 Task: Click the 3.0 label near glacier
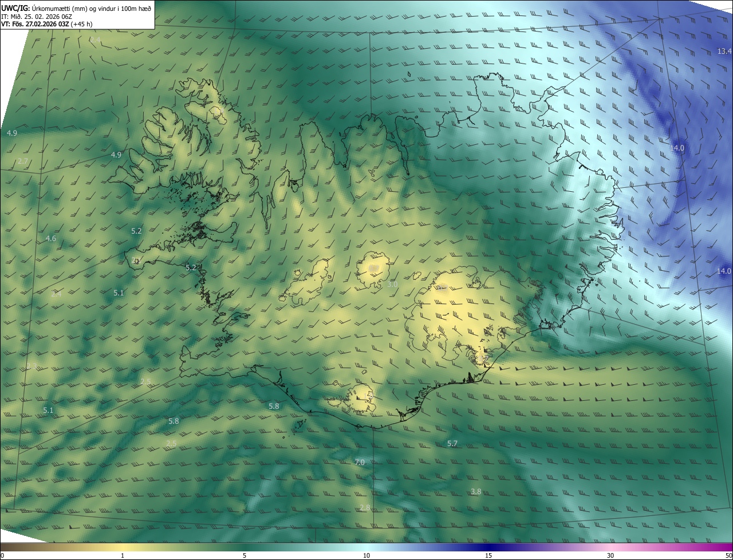pos(392,285)
